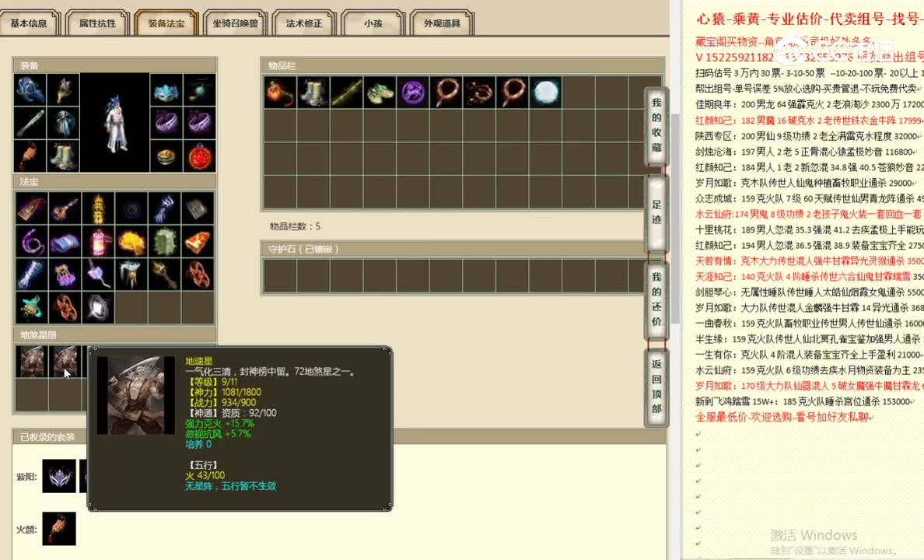924x560 pixels.
Task: Inspect the blue mask equipment icon
Action: 166,89
